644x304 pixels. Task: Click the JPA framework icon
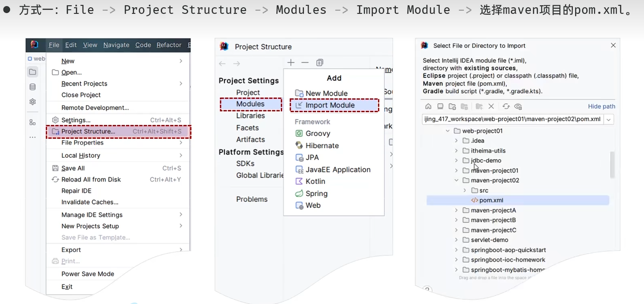(299, 157)
